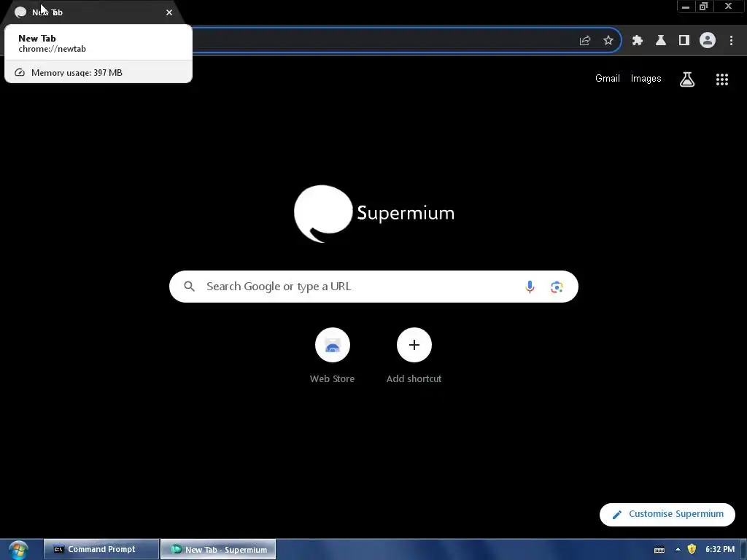Open Google apps grid

[x=722, y=79]
